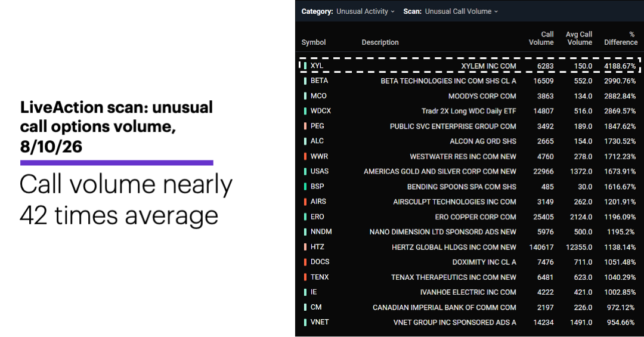Click the red indicator bar beside HTZ
The height and width of the screenshot is (337, 644).
click(x=305, y=247)
